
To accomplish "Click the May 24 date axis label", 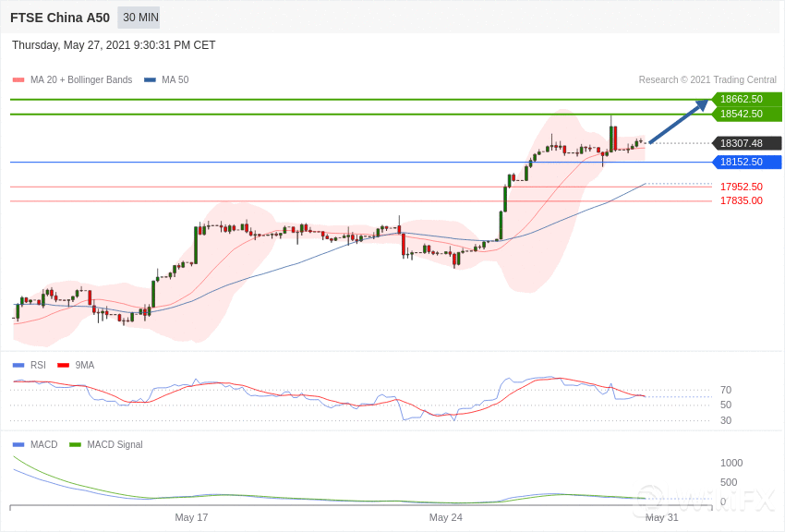I will pos(445,517).
